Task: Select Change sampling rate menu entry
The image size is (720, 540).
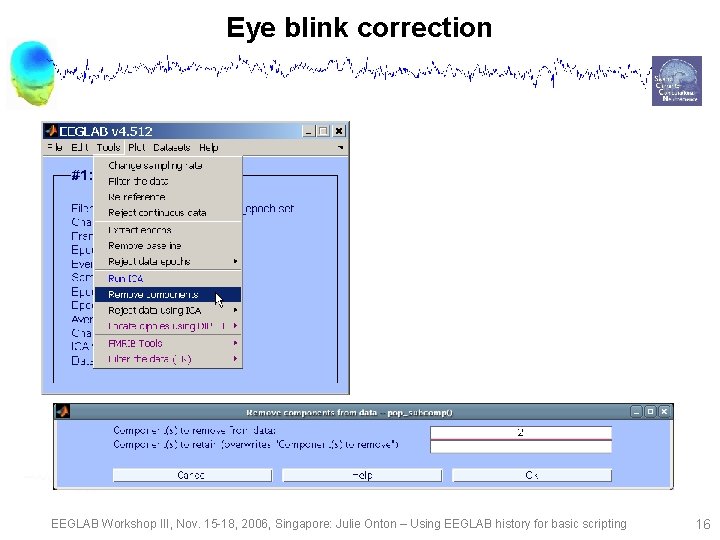Action: click(168, 165)
